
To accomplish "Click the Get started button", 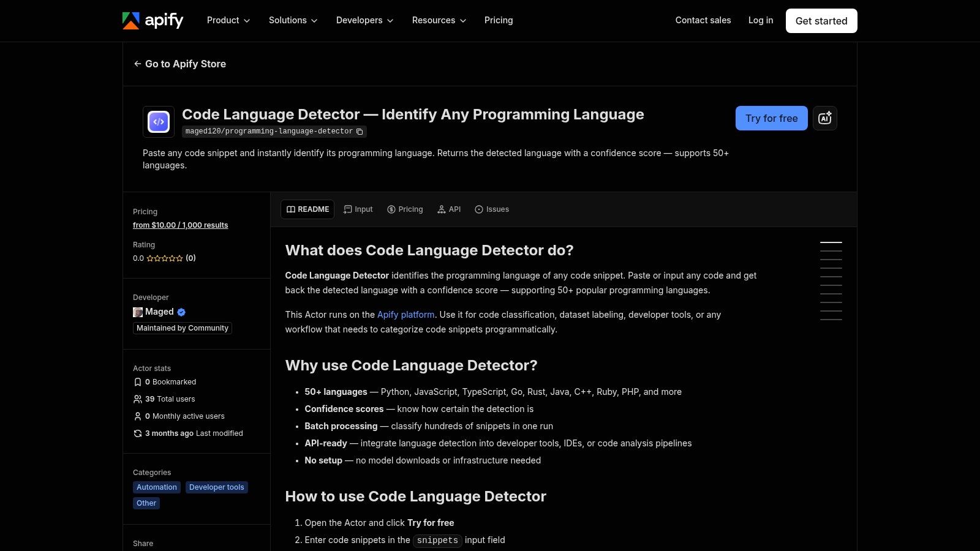I will [x=821, y=21].
